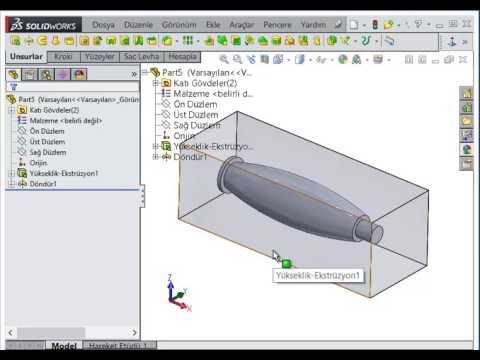
Task: Click the Zoom to Fit magnifier icon
Action: [224, 59]
